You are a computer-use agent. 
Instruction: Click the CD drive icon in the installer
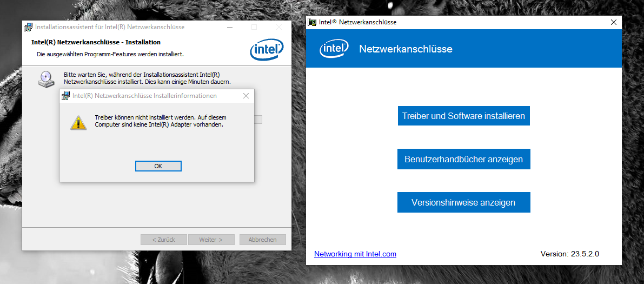46,78
